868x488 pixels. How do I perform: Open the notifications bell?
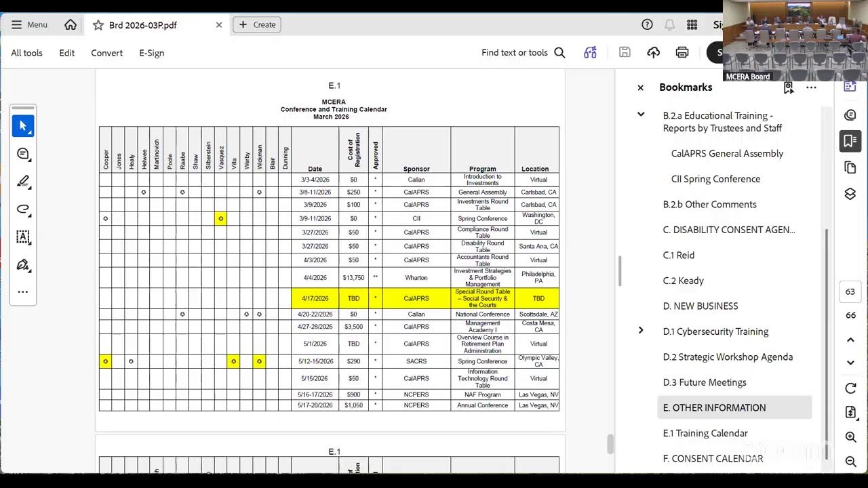coord(669,25)
